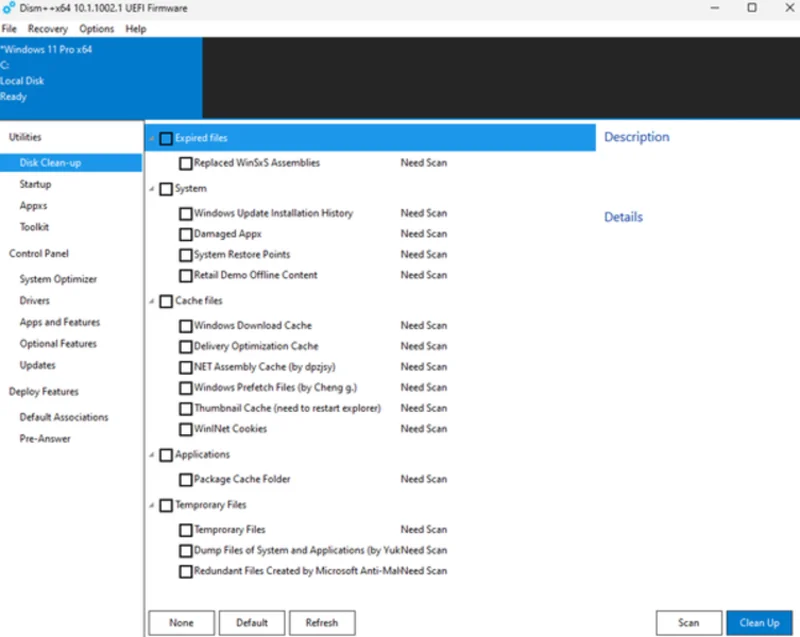The image size is (800, 637).
Task: Open the Pre-Answer page
Action: click(45, 438)
